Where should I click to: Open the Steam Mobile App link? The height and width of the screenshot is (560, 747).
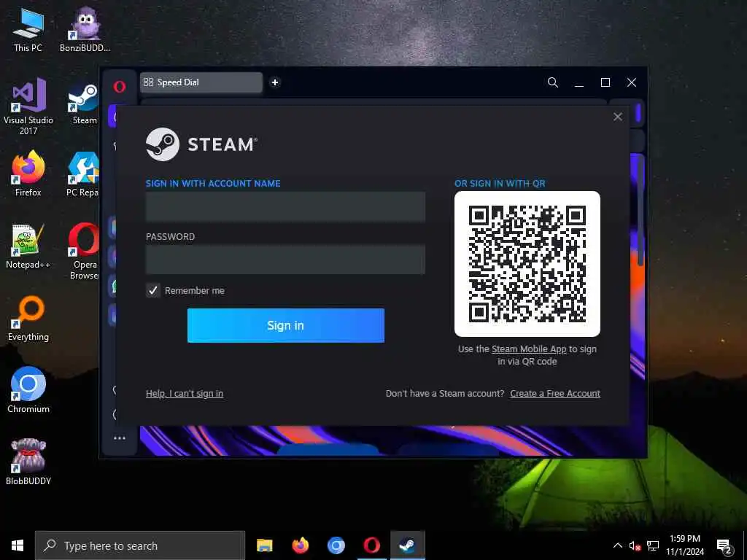529,349
